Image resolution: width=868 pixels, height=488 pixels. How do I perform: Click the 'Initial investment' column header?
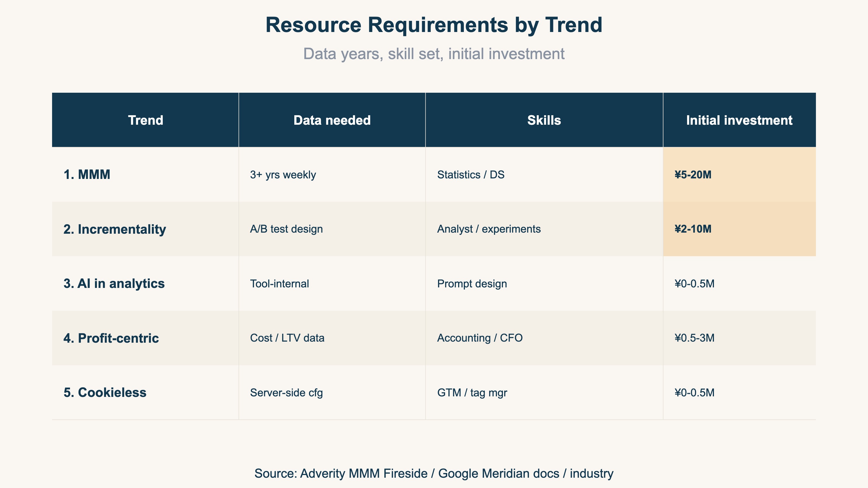pyautogui.click(x=739, y=120)
